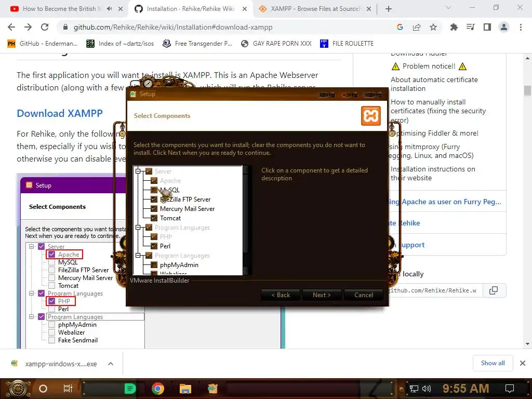This screenshot has width=532, height=399.
Task: Open Chrome extensions puzzle icon
Action: tap(454, 27)
